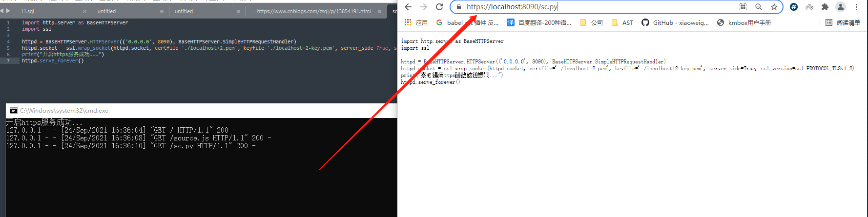
Task: Click 'import ssl' text in browser page
Action: click(415, 48)
